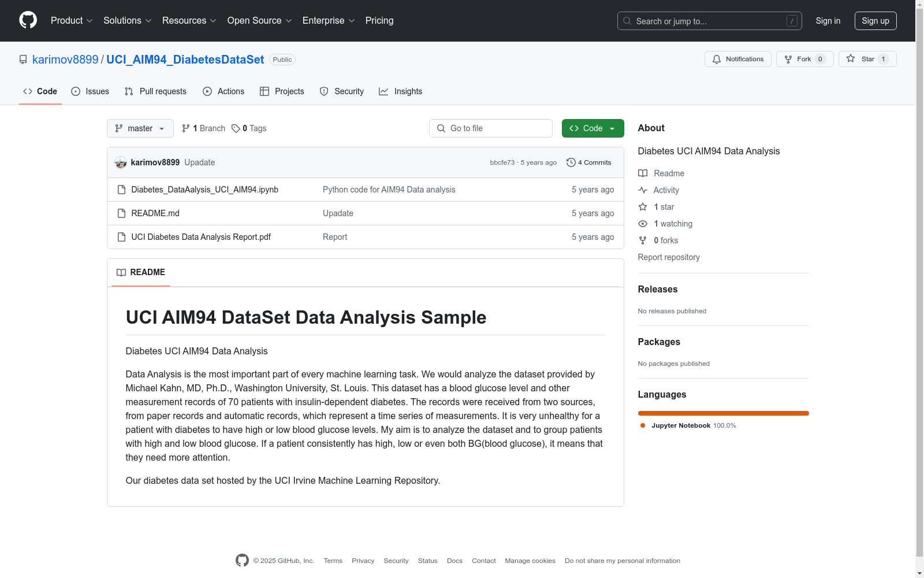Click Manage cookies in footer

click(x=530, y=561)
